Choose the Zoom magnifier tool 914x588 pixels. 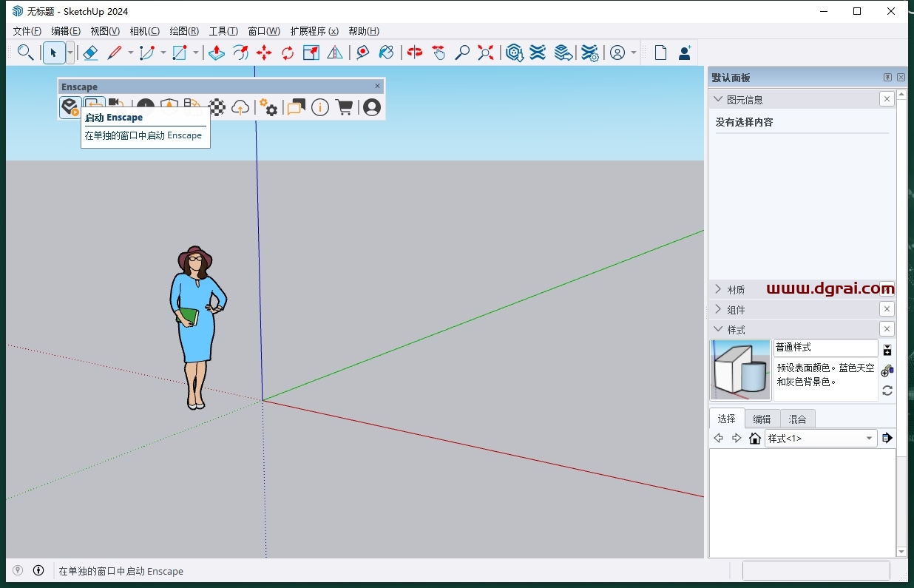462,53
